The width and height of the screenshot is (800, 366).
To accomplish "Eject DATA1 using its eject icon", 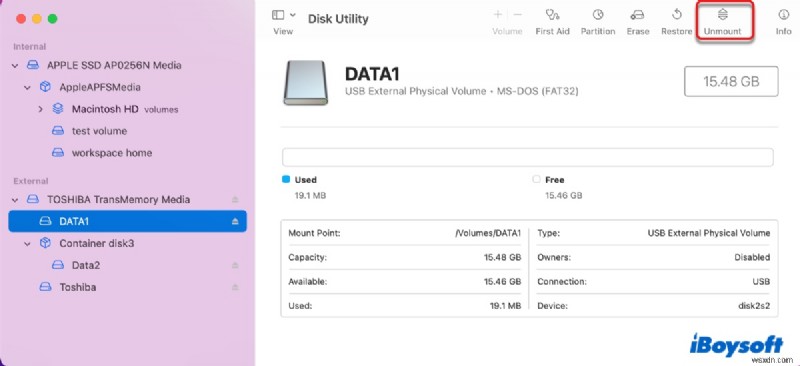I will point(235,222).
